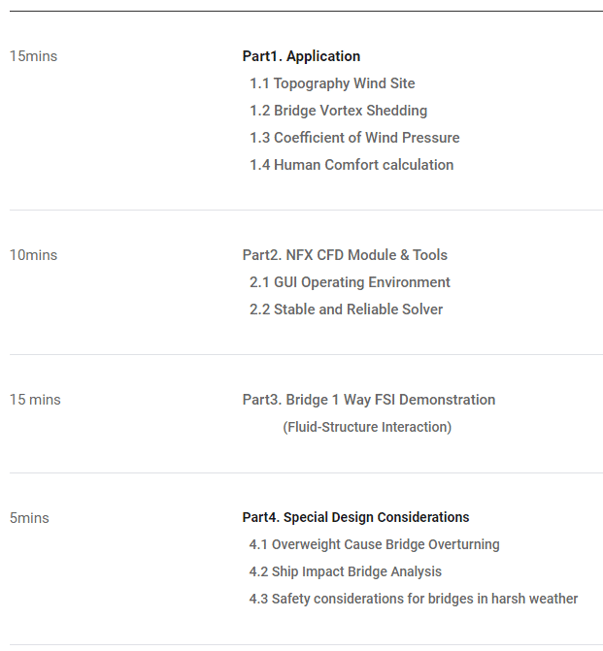The width and height of the screenshot is (603, 651).
Task: Click Part3. Bridge 1 Way FSI Demonstration
Action: 369,400
